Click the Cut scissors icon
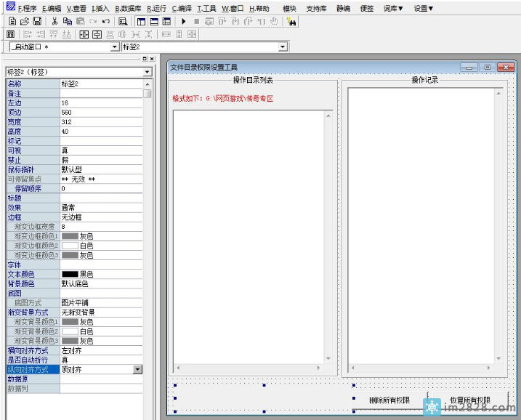521x420 pixels. (54, 22)
